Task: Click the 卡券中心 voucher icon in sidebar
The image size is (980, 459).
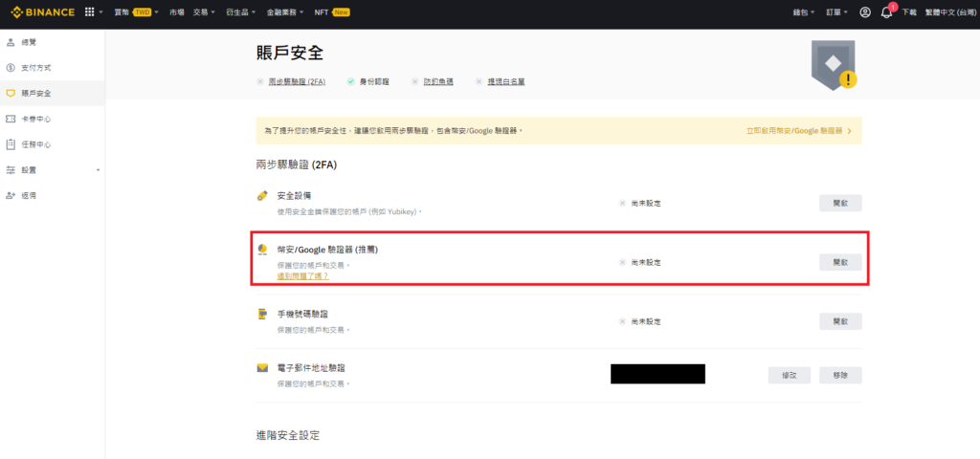Action: 11,119
